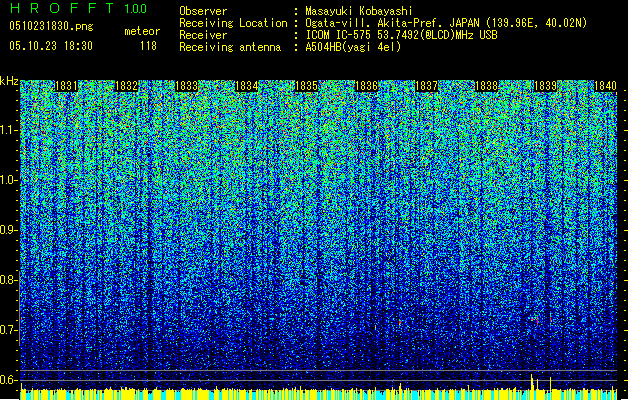The image size is (629, 400).
Task: Click the 1.0 frequency axis label
Action: coord(9,180)
